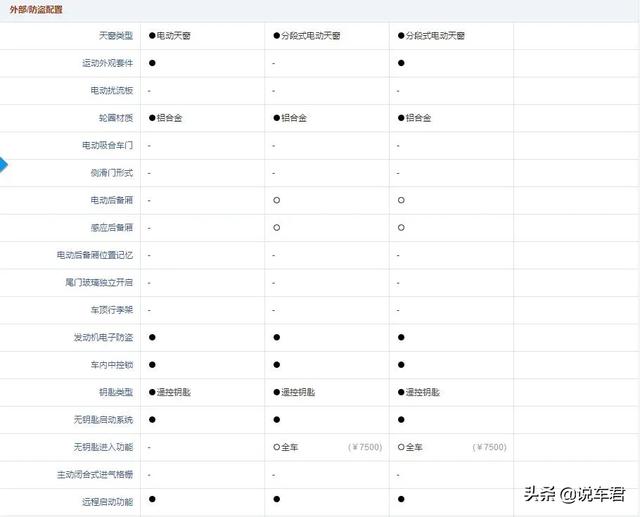The height and width of the screenshot is (517, 640).
Task: Click the (¥7500) price in middle model column
Action: 365,447
